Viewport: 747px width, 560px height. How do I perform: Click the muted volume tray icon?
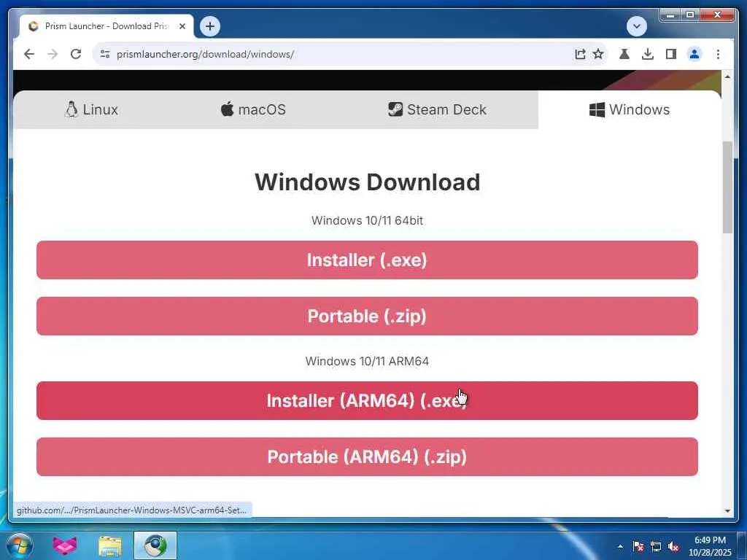(673, 546)
